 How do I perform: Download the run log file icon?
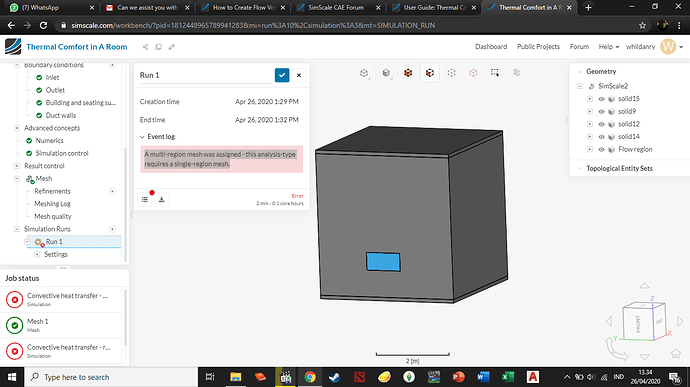tap(161, 199)
